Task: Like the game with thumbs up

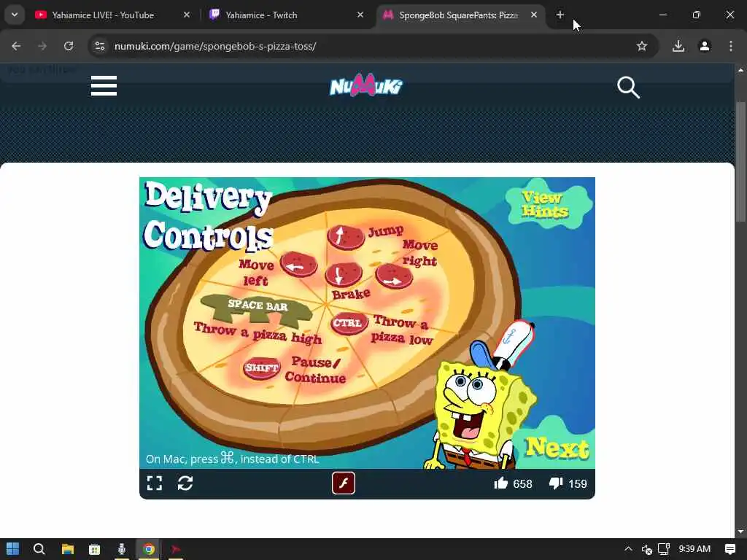Action: pyautogui.click(x=501, y=483)
